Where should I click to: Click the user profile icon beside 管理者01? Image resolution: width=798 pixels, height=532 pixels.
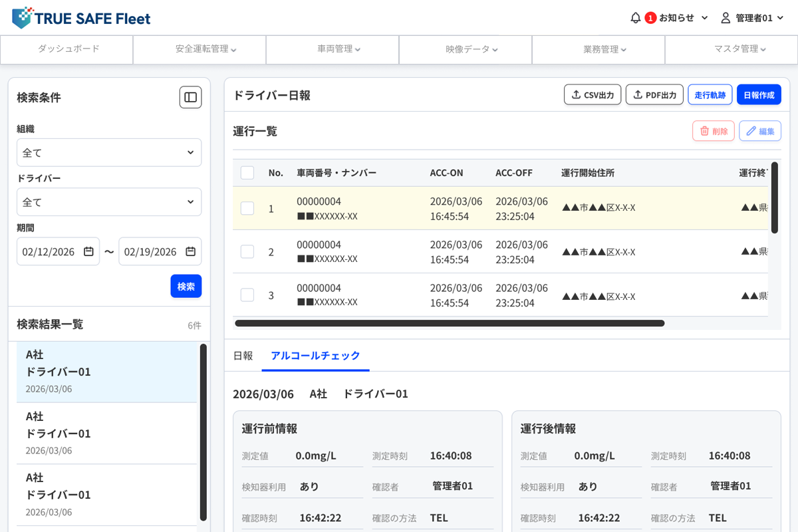726,18
